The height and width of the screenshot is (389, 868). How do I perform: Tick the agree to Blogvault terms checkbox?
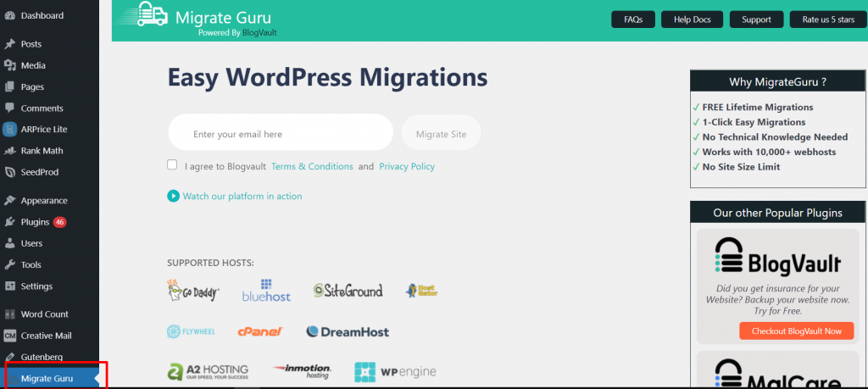[172, 165]
